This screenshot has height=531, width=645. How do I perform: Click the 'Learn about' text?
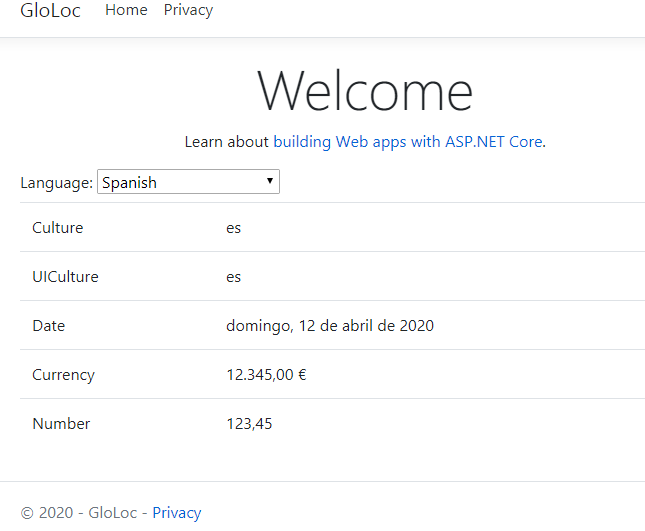pos(226,142)
